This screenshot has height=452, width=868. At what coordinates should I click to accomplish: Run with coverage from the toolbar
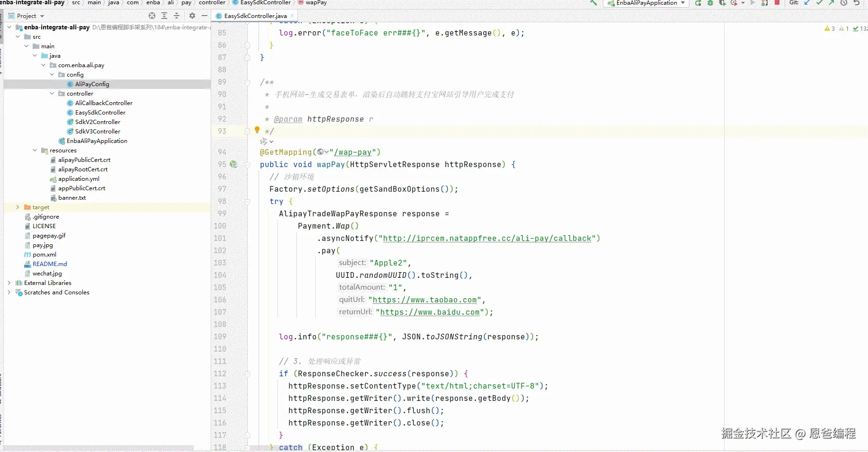click(722, 3)
